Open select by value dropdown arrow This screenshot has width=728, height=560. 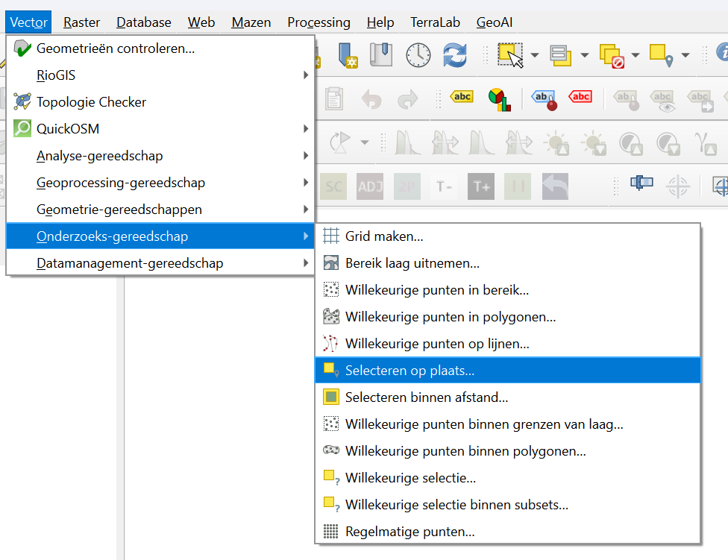[x=585, y=55]
